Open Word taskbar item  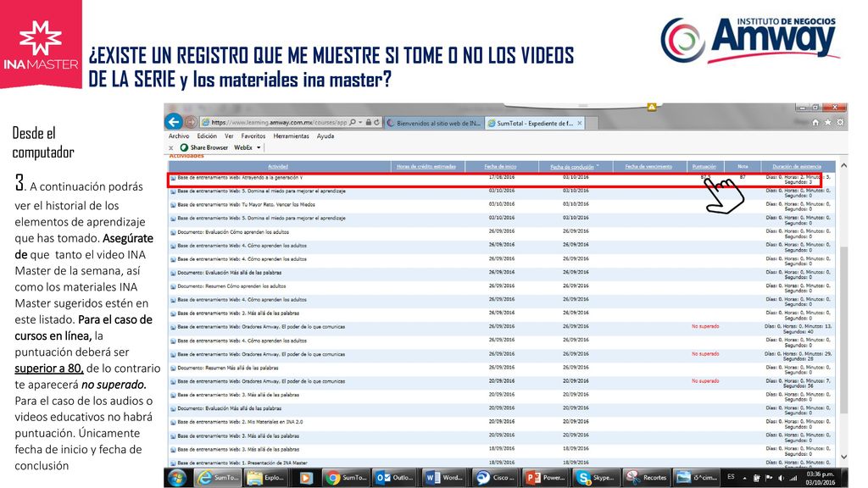click(443, 478)
